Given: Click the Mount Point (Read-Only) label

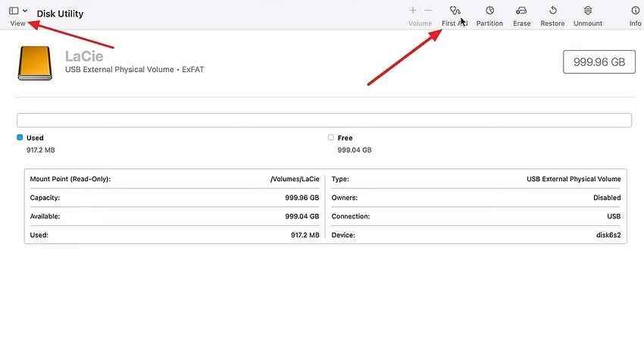Looking at the screenshot, I should tap(70, 179).
